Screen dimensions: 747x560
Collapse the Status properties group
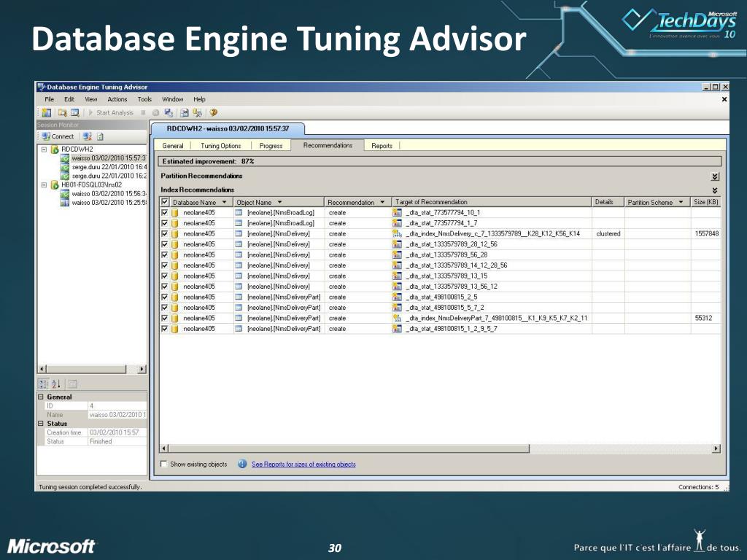(x=41, y=424)
